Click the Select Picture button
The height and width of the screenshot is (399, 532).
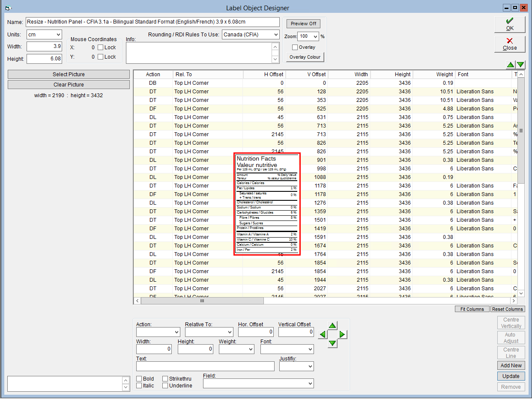click(69, 74)
